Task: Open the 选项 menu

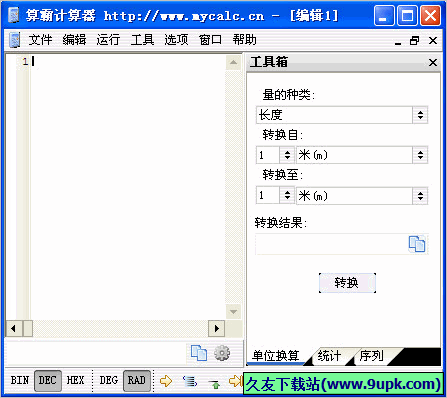Action: coord(176,40)
